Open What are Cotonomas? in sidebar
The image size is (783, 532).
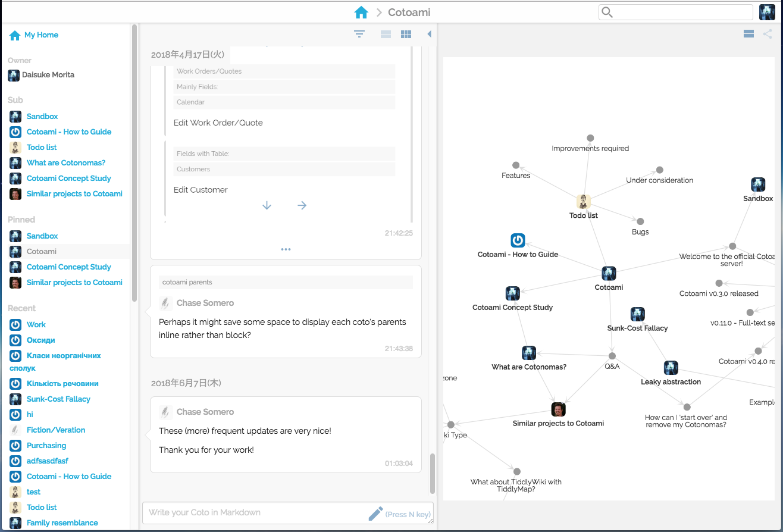pos(66,163)
